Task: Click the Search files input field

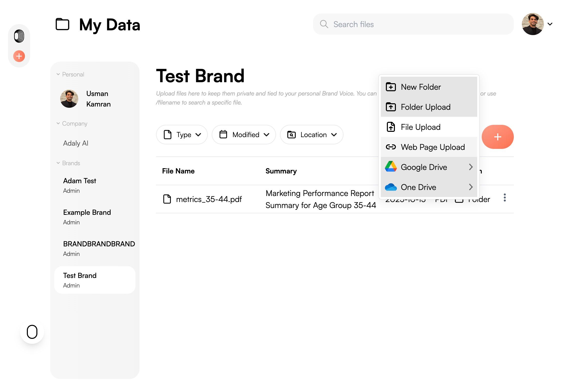Action: point(413,24)
